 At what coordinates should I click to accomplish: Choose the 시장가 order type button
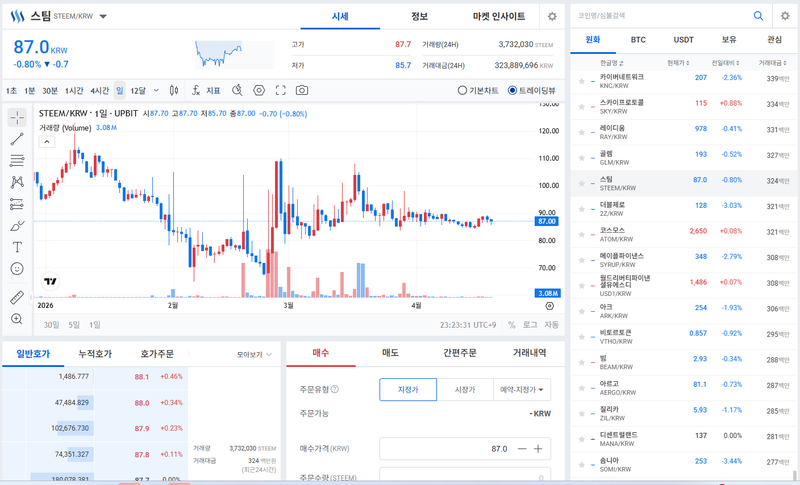tap(465, 389)
